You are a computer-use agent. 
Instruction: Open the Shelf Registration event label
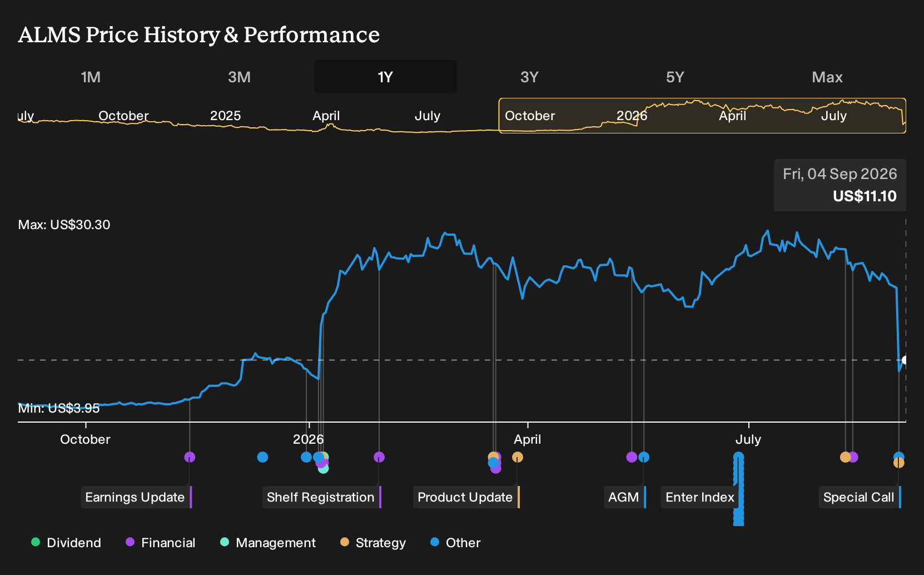322,497
